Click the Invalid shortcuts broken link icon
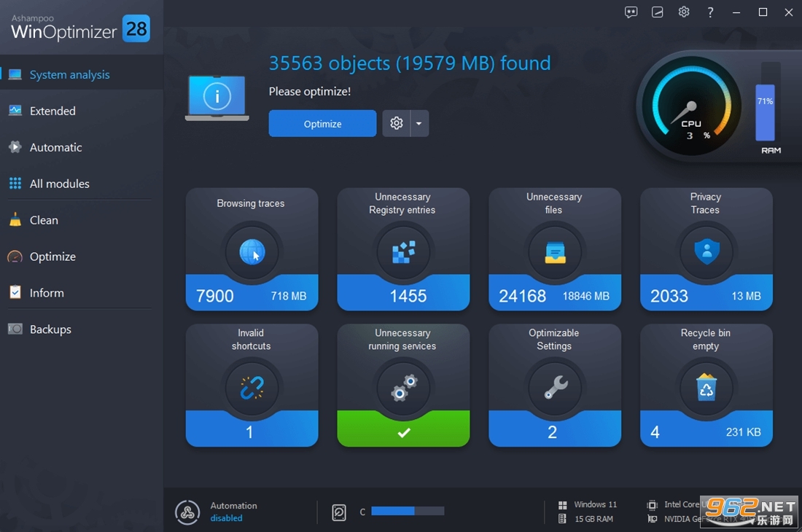802x532 pixels. click(252, 388)
